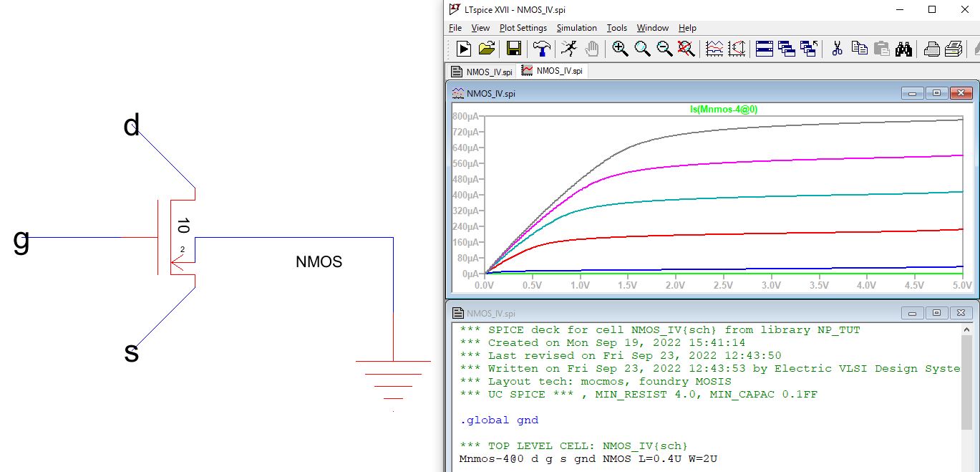Click the Is(Mnmos-4@0) trace label
This screenshot has height=472, width=980.
point(722,110)
